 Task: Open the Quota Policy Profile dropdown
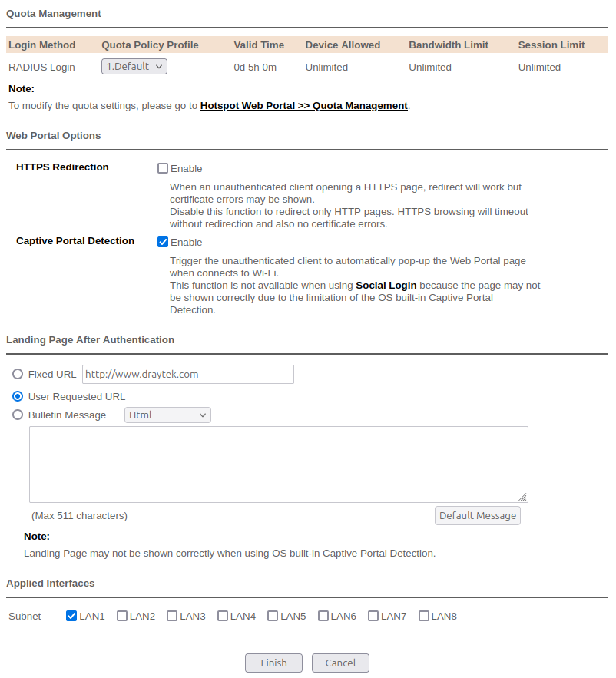coord(134,67)
